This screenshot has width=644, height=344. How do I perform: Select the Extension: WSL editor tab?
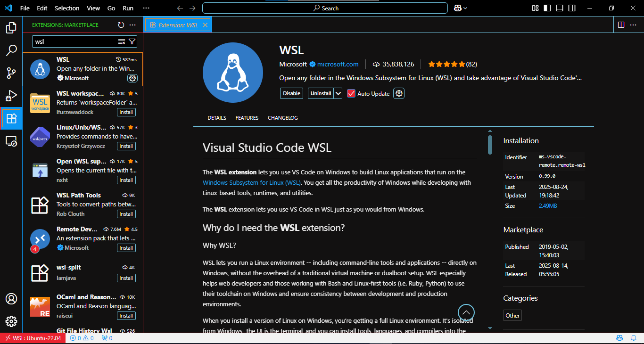click(x=178, y=25)
